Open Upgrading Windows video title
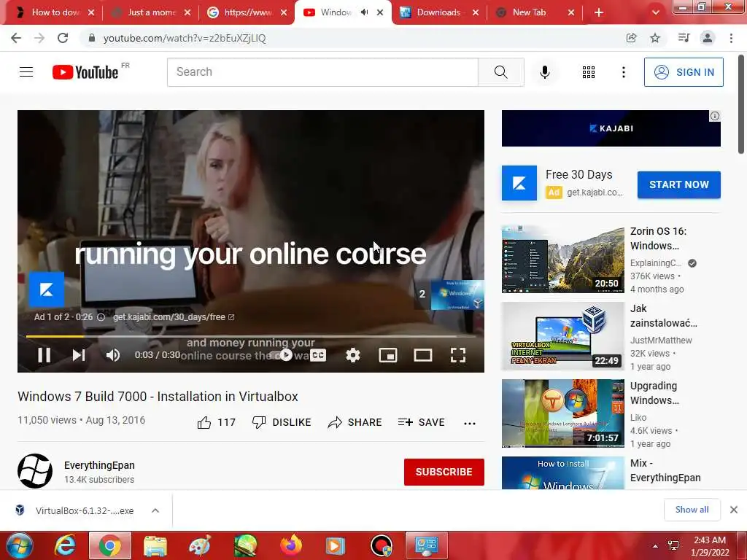 tap(654, 393)
